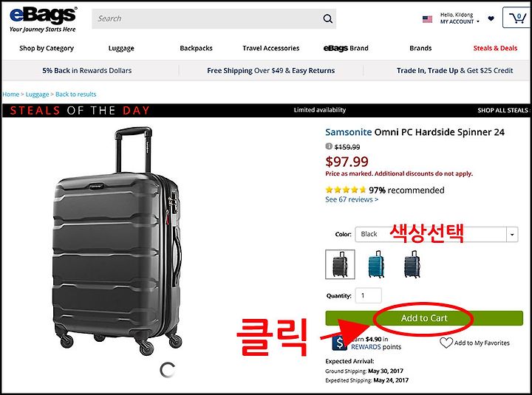Click the Quantity input field

tap(368, 295)
